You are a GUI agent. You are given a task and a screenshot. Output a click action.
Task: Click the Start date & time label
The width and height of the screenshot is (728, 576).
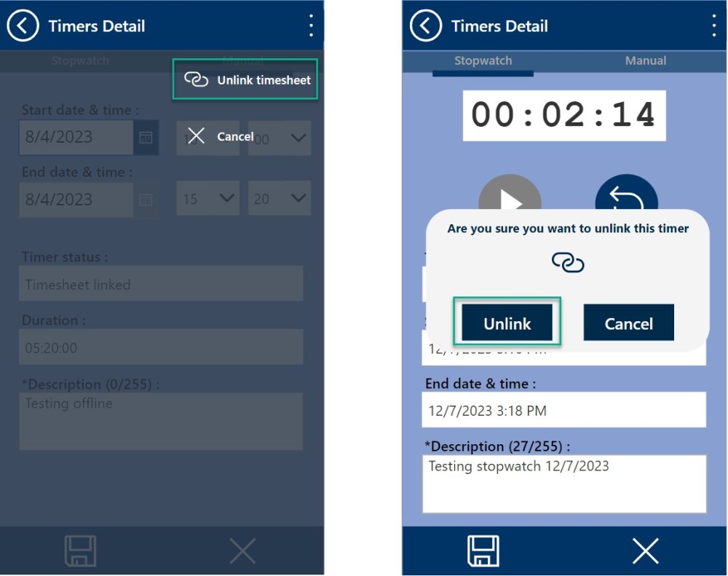point(80,110)
